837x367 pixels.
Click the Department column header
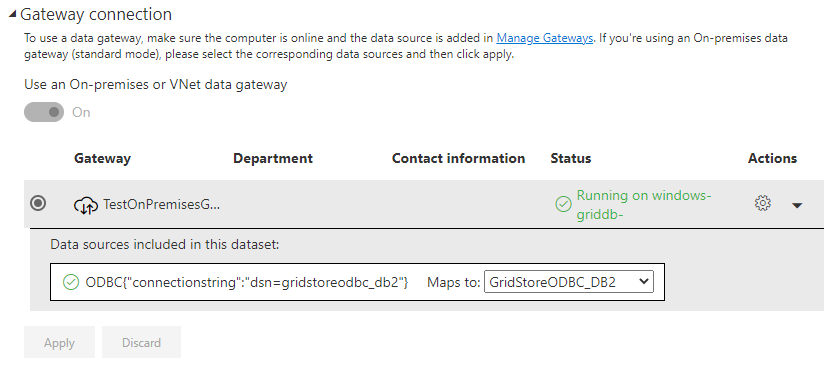(273, 158)
